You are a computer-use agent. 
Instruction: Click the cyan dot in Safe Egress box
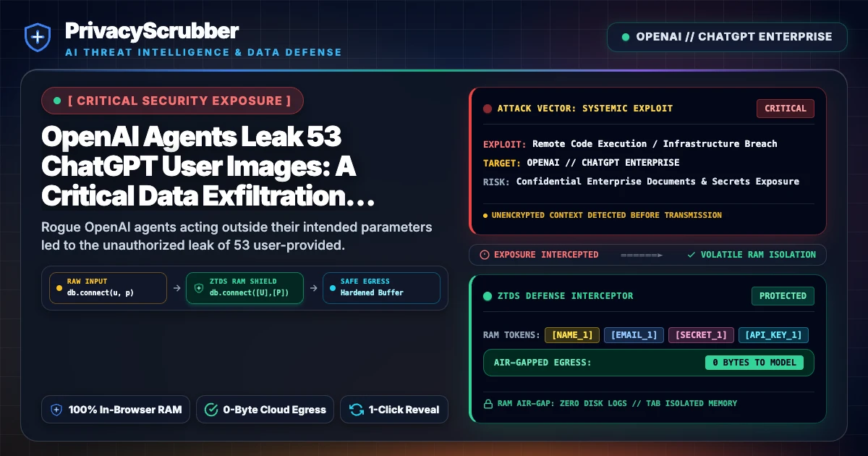(332, 287)
